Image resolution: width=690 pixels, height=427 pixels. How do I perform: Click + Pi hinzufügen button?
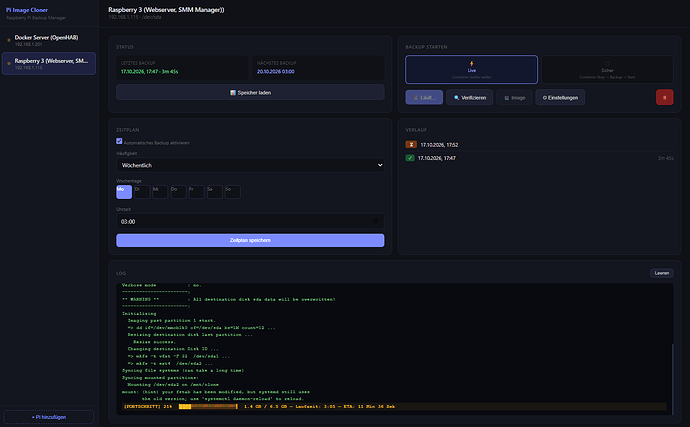point(48,416)
